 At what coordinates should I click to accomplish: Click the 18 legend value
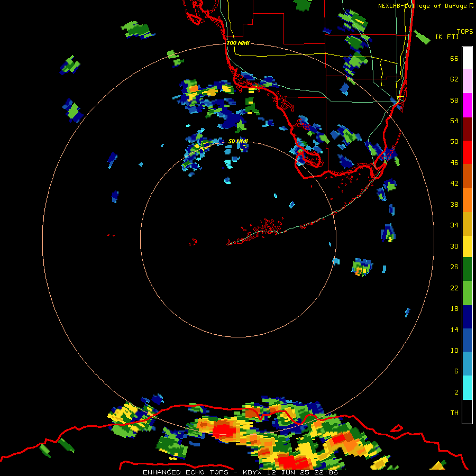pos(454,309)
